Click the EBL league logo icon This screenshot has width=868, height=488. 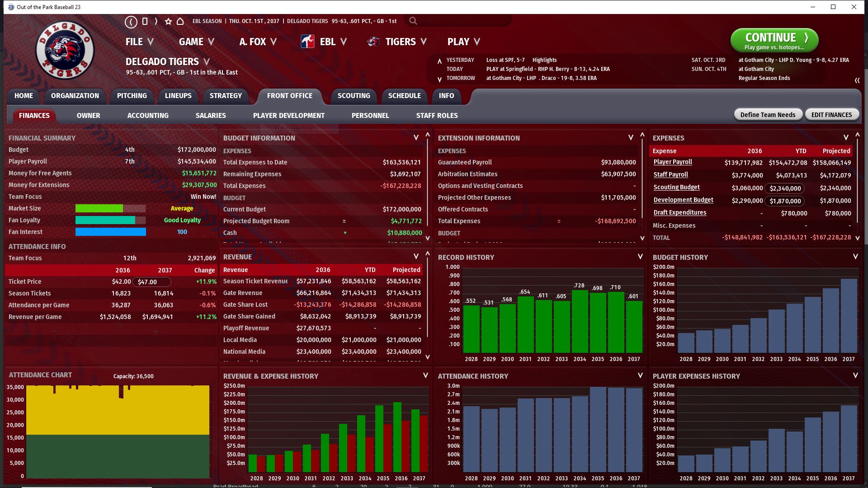click(x=307, y=42)
